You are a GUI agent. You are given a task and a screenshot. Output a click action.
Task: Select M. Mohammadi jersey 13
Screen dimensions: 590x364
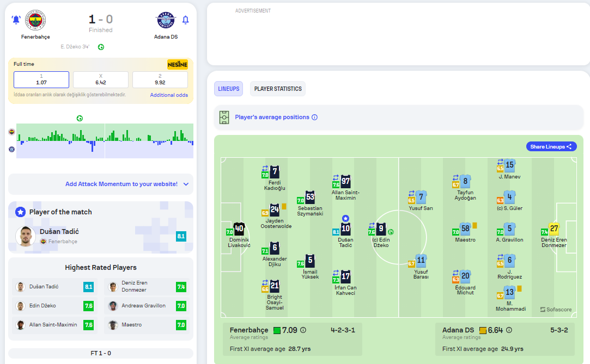pos(509,292)
